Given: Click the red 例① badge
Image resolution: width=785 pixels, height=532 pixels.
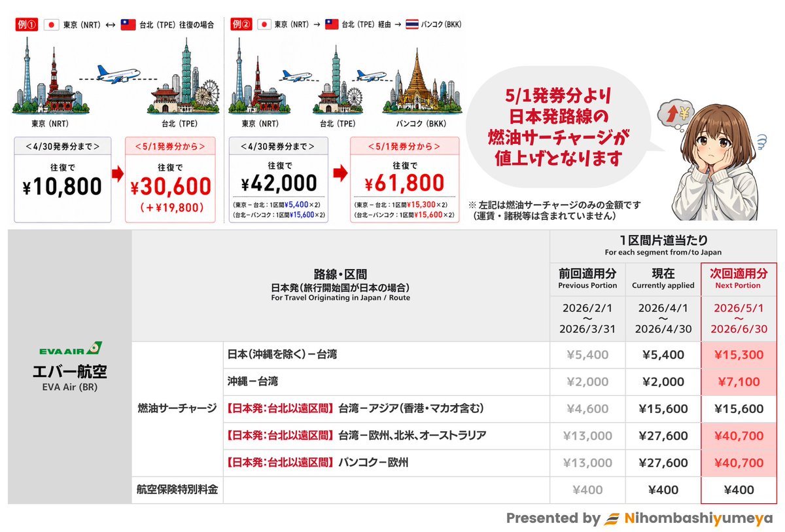Looking at the screenshot, I should click(27, 25).
